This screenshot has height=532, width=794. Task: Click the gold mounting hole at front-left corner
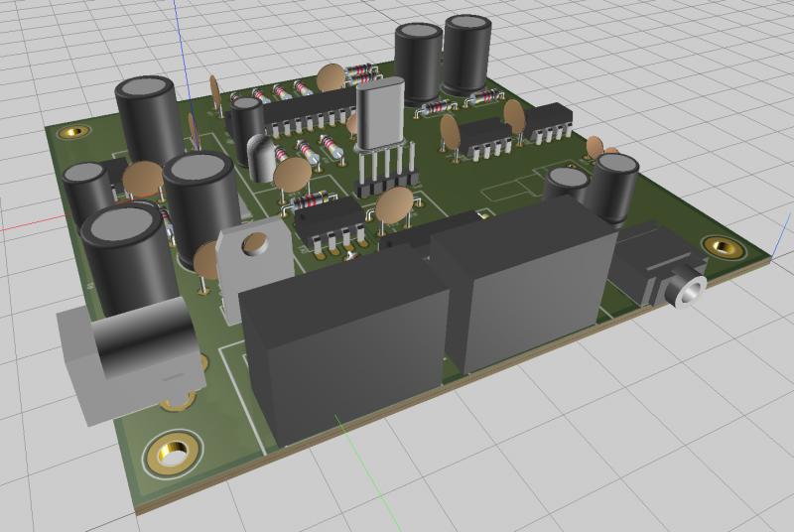coord(173,452)
